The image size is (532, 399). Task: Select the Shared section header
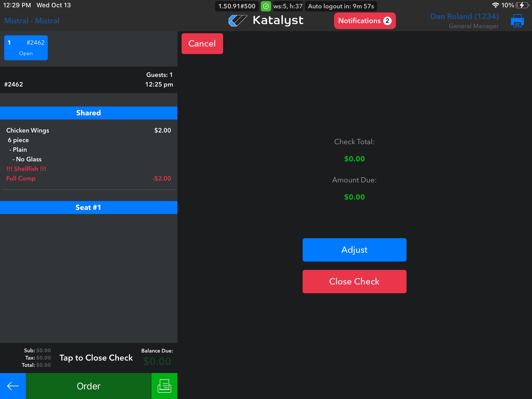coord(89,113)
